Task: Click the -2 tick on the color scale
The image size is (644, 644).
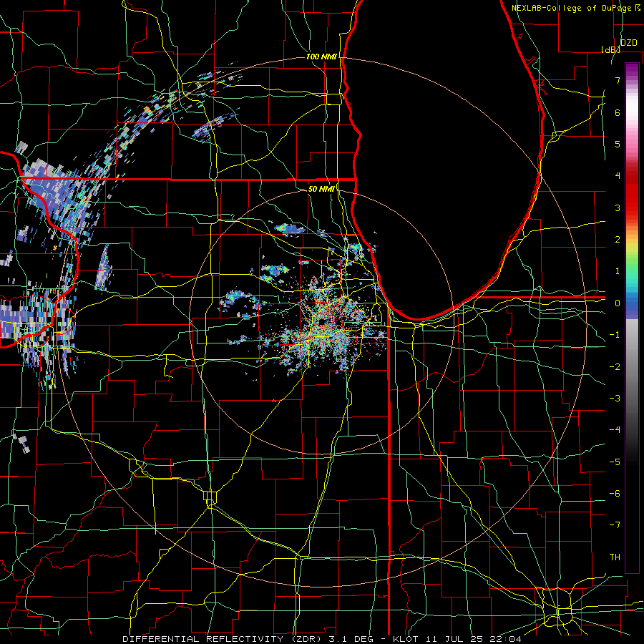Action: click(x=615, y=367)
